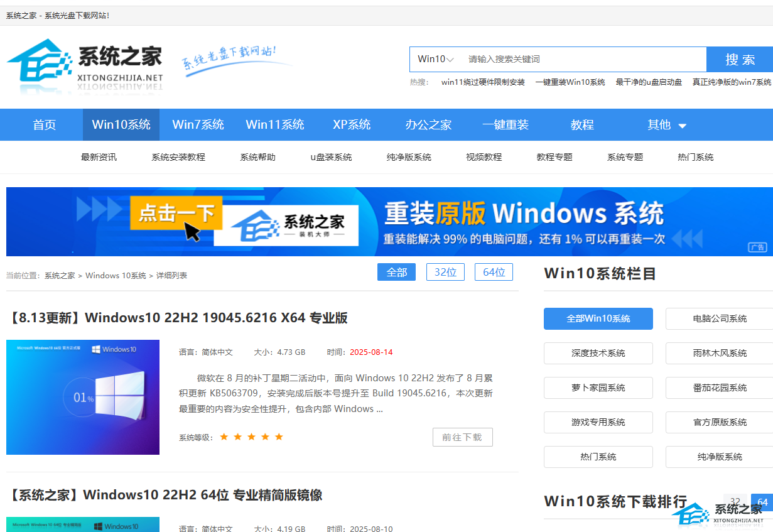Select the 64位 filter tab

click(494, 272)
